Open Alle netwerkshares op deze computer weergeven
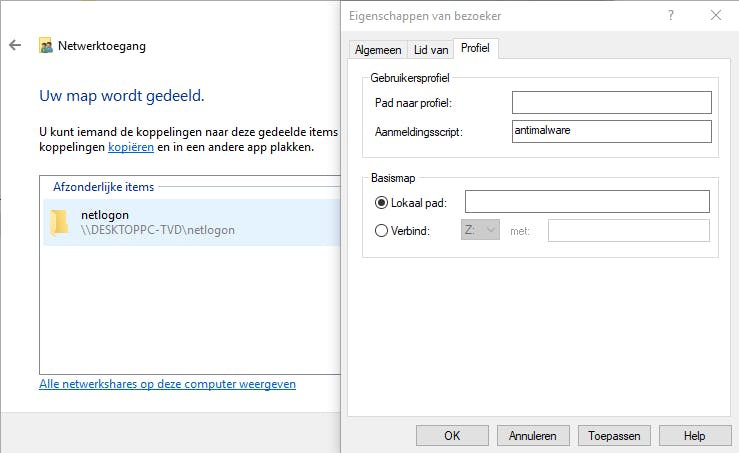Screen dimensions: 739x453 click(x=167, y=384)
